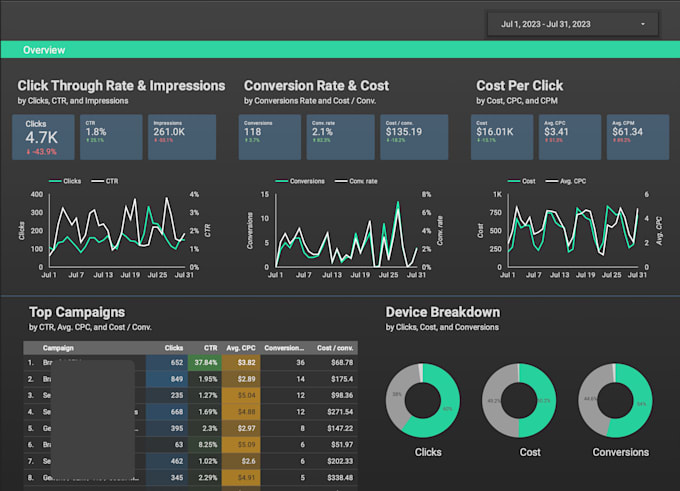Click the Campaign column header
680x491 pixels.
(x=58, y=348)
